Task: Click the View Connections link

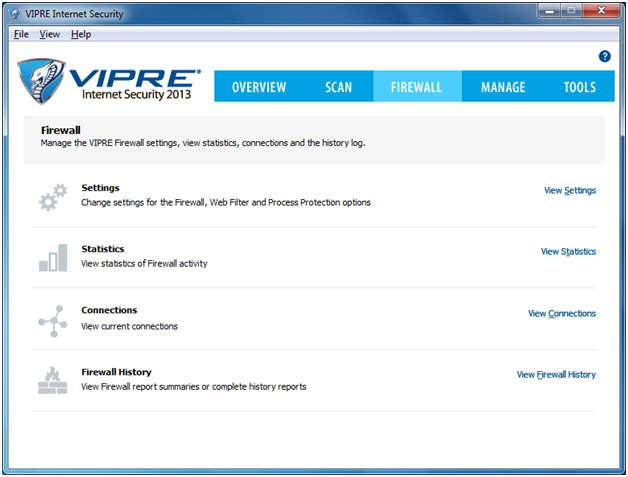Action: [562, 313]
